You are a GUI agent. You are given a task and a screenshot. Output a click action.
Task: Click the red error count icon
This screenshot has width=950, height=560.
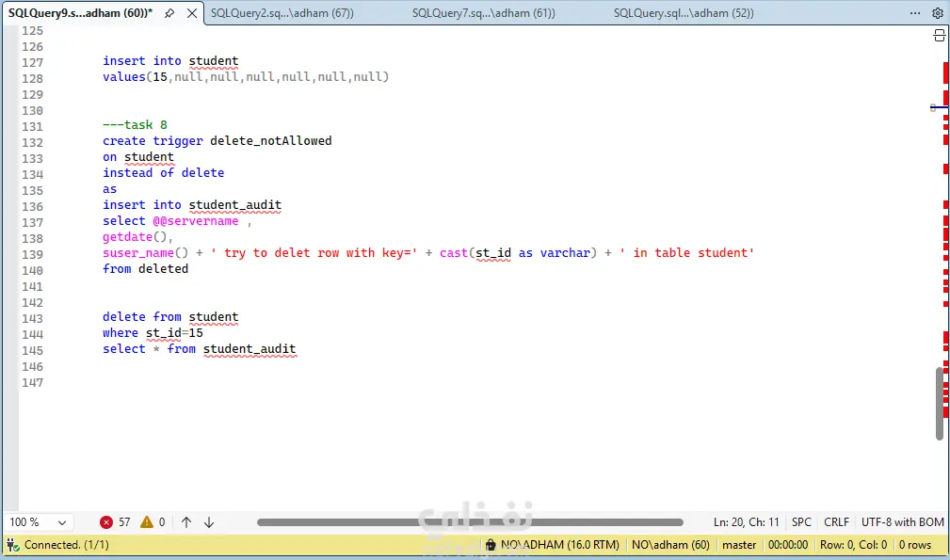[x=106, y=521]
